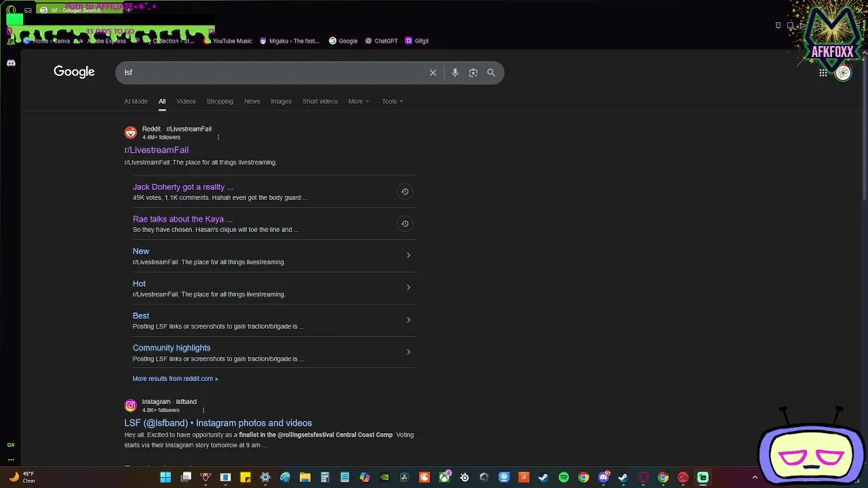Show hidden system tray icons
868x488 pixels.
pos(754,477)
